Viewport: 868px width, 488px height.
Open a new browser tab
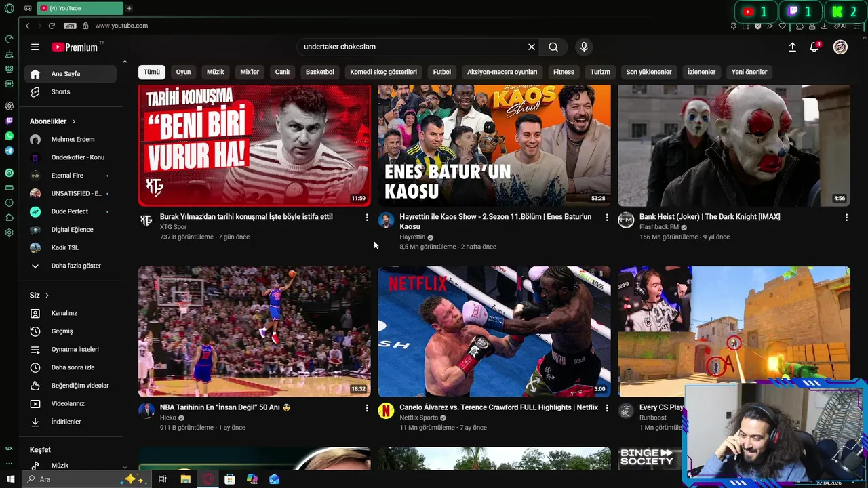click(129, 8)
